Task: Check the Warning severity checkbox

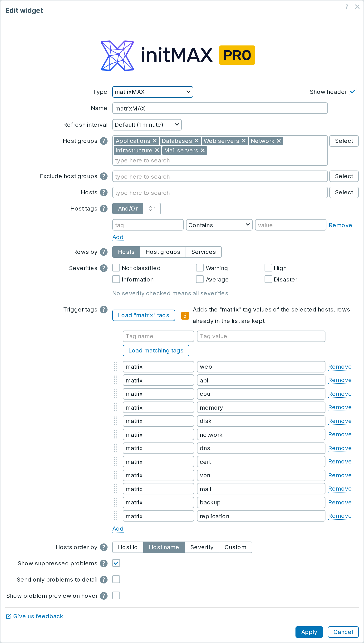Action: coord(200,268)
